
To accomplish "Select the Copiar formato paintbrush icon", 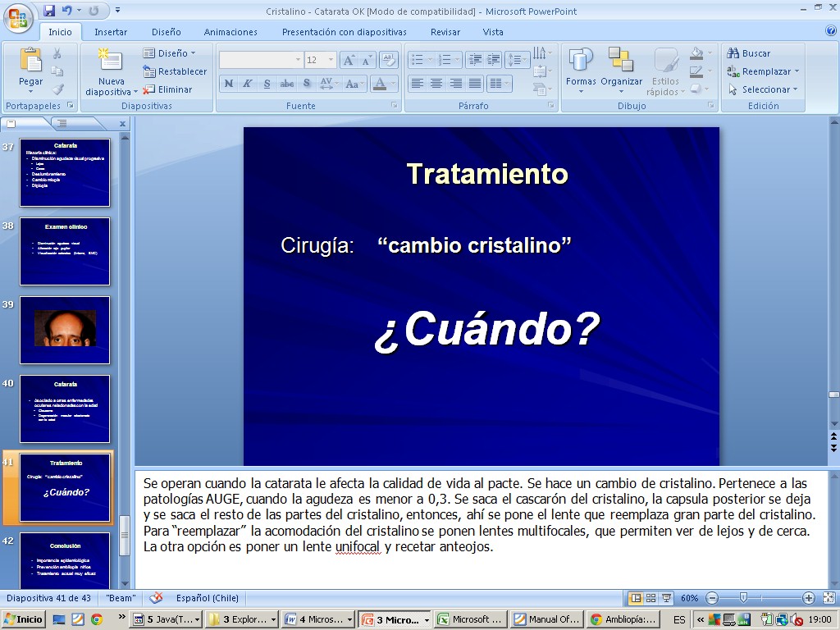I will pos(57,89).
